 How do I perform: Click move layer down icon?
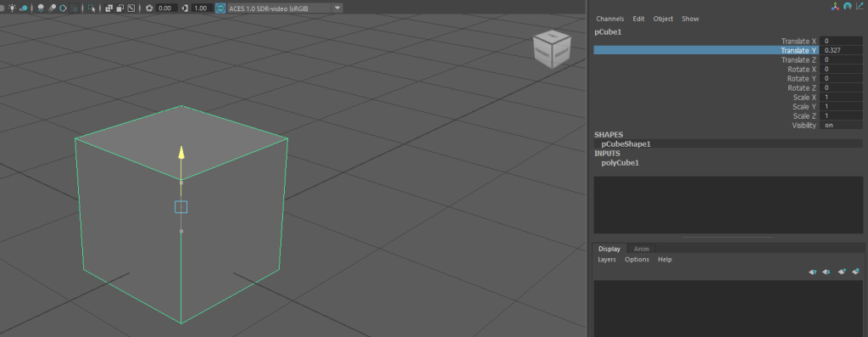826,272
